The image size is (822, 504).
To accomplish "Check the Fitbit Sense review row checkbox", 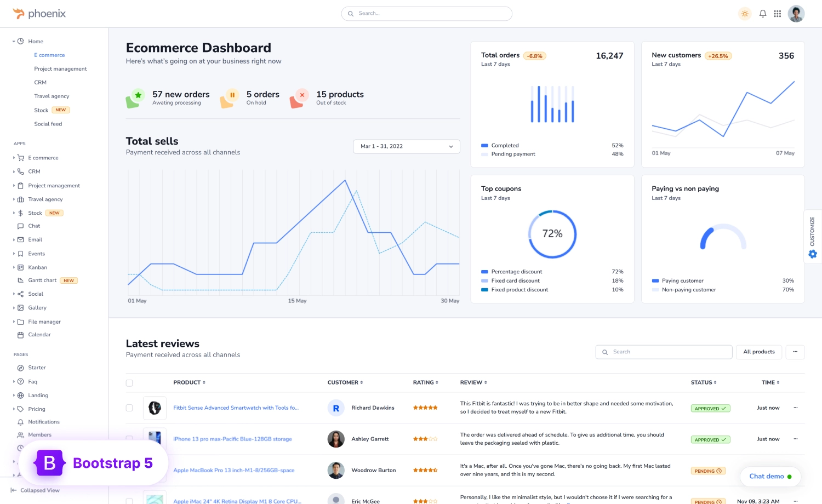I will coord(129,408).
